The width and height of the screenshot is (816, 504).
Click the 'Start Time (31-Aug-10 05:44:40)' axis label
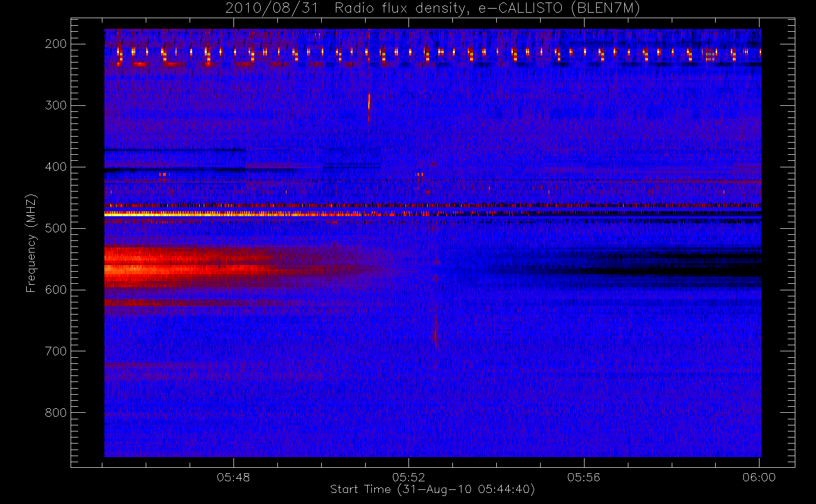coord(432,489)
